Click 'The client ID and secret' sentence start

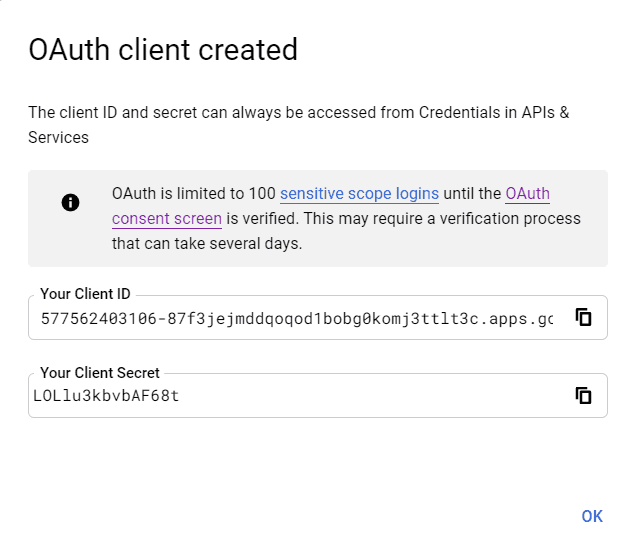point(112,113)
